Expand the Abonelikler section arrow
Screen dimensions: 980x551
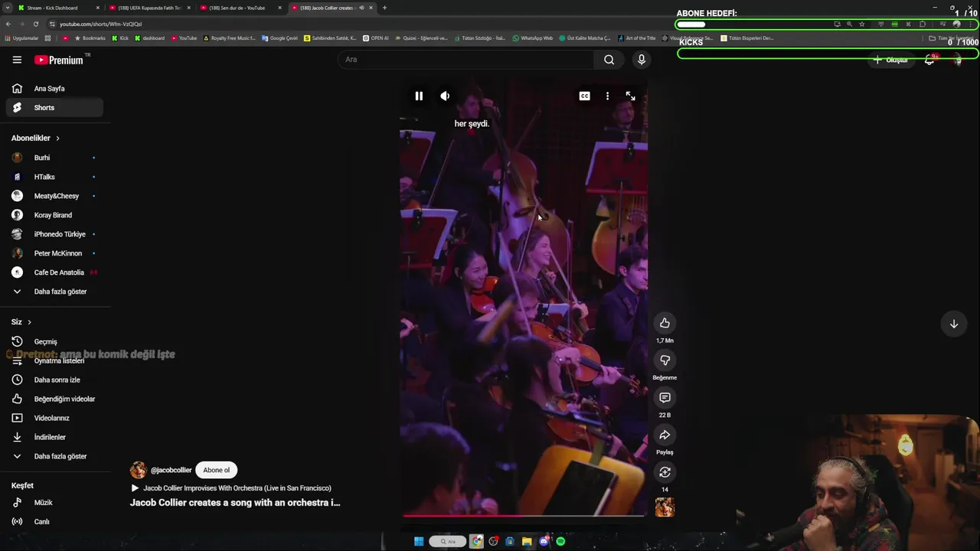(57, 139)
